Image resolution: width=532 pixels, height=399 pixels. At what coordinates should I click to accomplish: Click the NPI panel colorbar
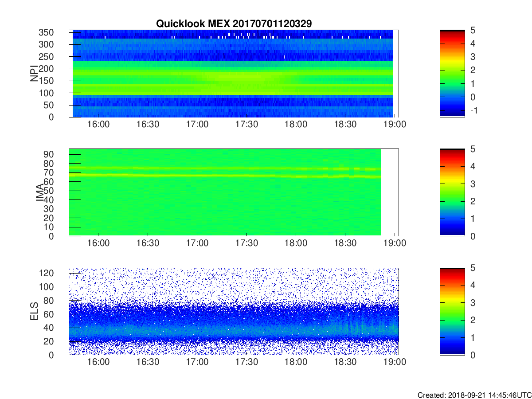click(x=452, y=74)
